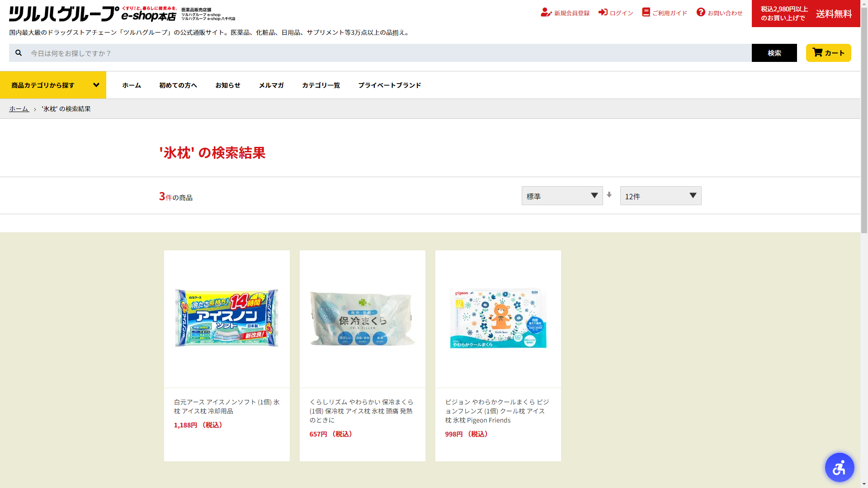Click the Tsuruha Group e-shop logo

[93, 14]
